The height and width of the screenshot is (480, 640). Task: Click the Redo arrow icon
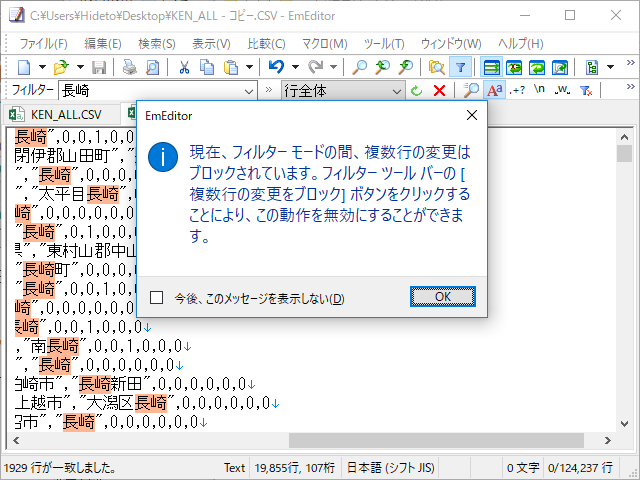click(x=315, y=67)
